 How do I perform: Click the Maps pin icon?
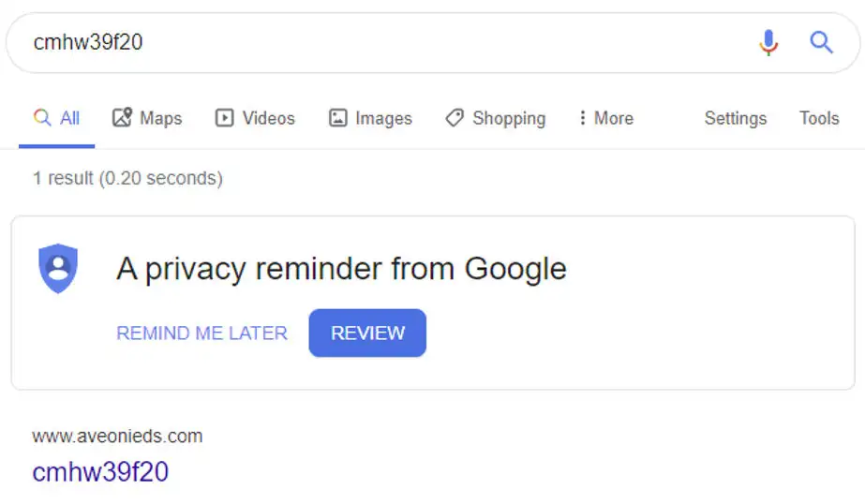click(122, 117)
